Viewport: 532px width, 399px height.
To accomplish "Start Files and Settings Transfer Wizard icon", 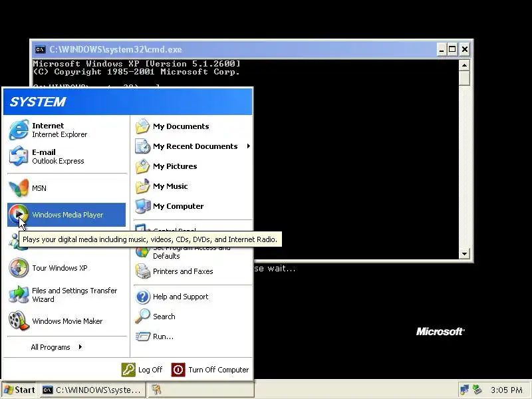I will pyautogui.click(x=19, y=295).
